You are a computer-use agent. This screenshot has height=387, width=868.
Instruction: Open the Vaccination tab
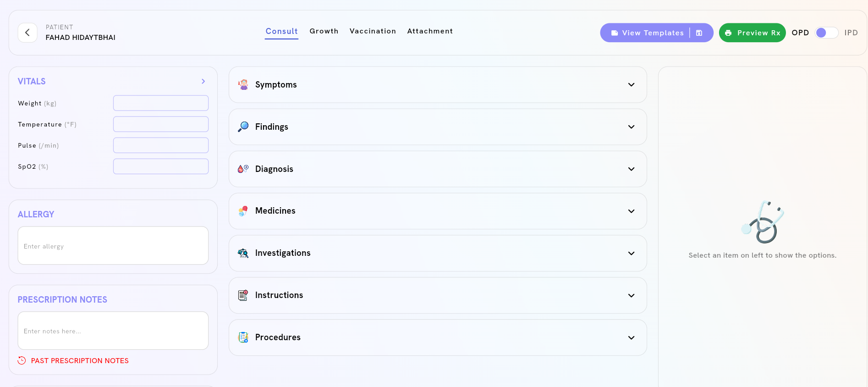373,31
